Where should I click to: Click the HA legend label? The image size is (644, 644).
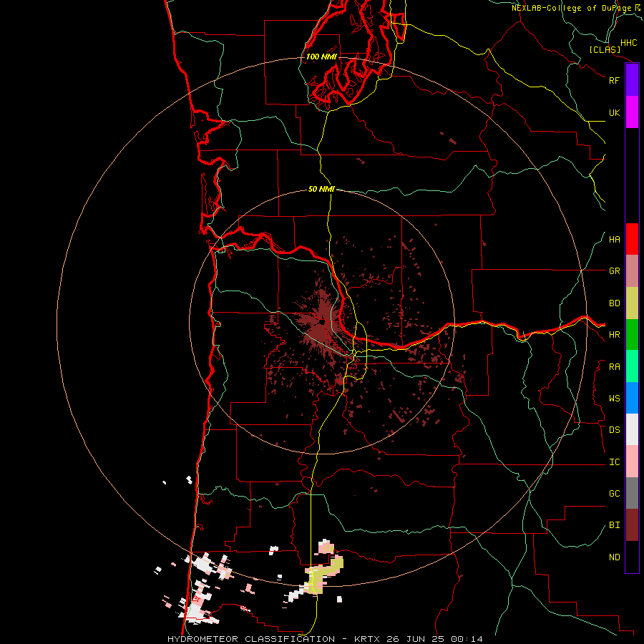pyautogui.click(x=614, y=239)
